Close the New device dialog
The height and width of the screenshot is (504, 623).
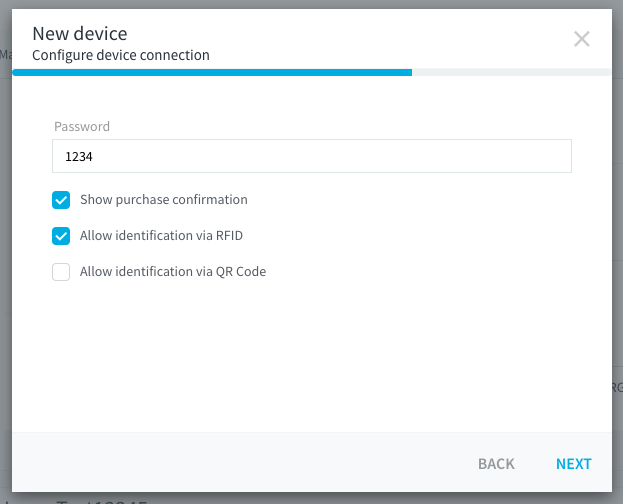point(581,39)
